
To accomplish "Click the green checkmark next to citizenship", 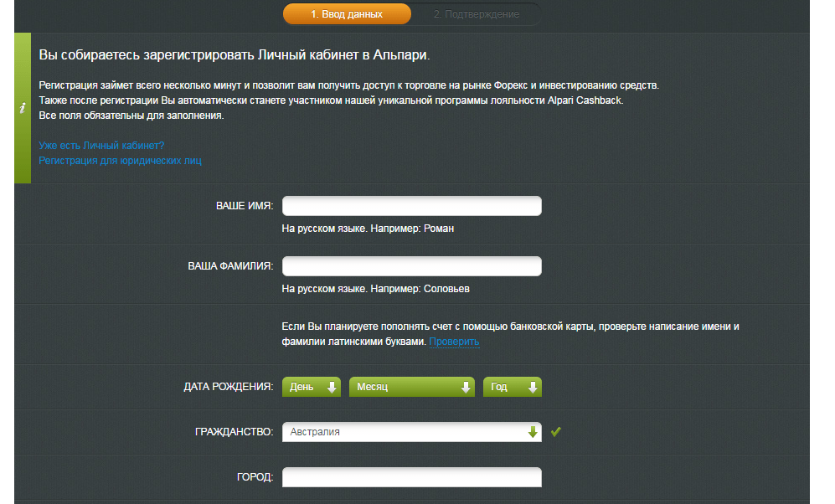I will pyautogui.click(x=556, y=432).
